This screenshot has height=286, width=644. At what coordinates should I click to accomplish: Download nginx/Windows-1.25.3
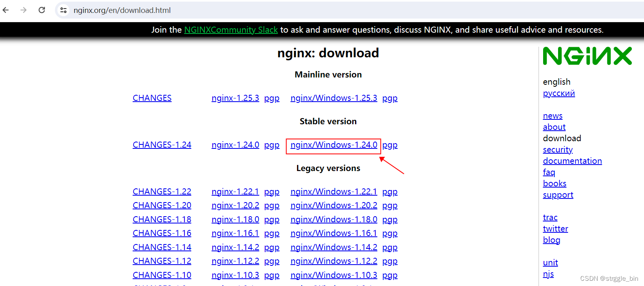point(334,98)
